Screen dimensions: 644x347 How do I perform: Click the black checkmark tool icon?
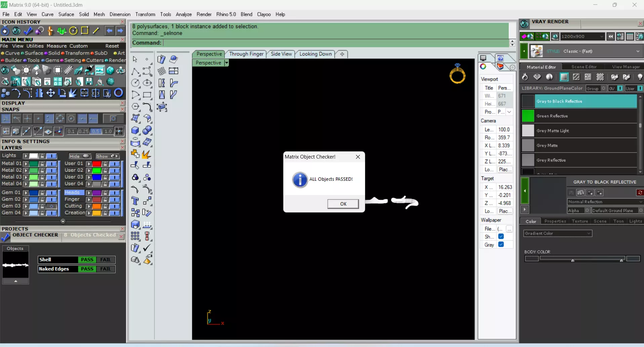tap(147, 248)
